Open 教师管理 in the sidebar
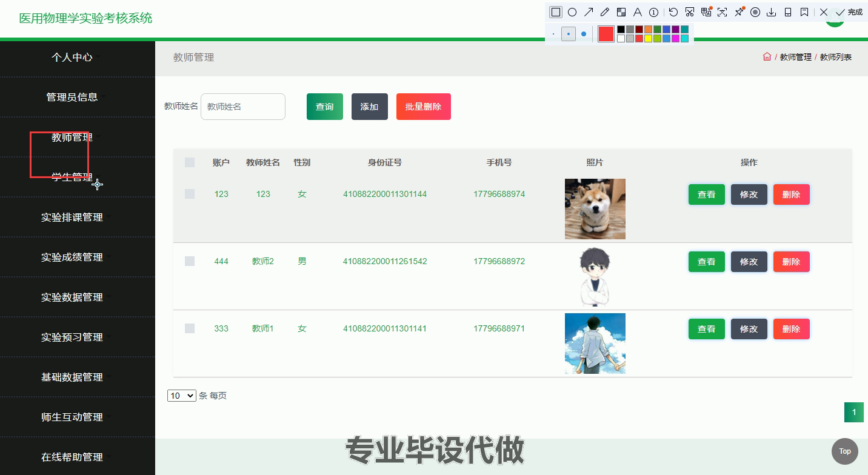The image size is (868, 475). coord(72,137)
